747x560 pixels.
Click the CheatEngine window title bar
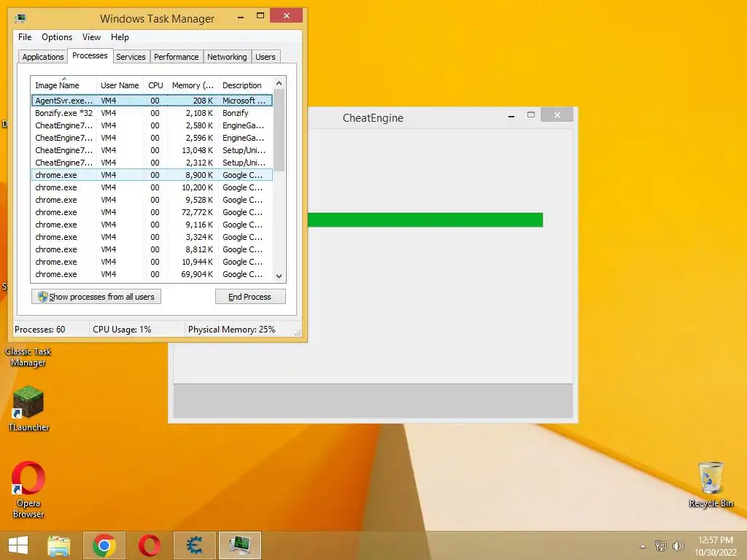[x=373, y=118]
